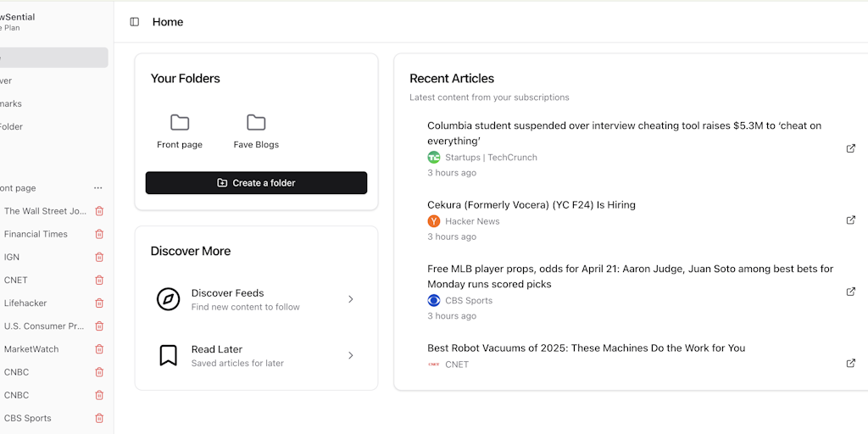Open Cekura (Formerly Vocera) article title
Viewport: 868px width, 434px height.
[x=531, y=205]
